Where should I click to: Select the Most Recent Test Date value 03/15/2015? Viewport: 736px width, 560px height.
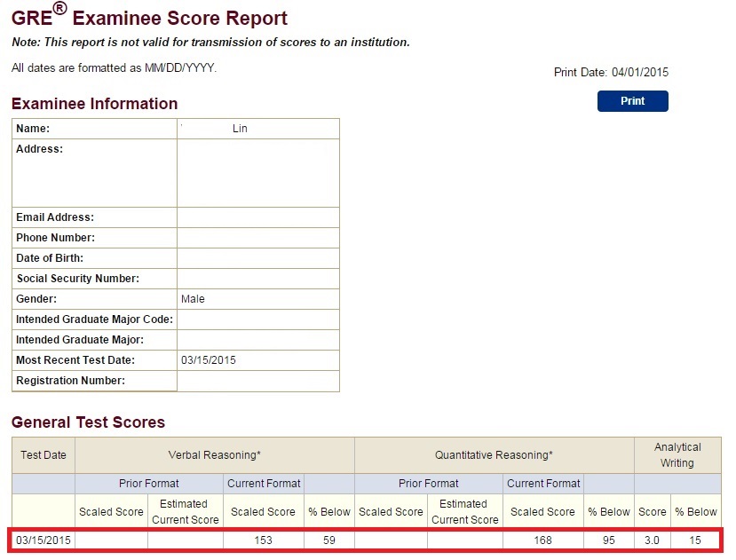click(209, 360)
